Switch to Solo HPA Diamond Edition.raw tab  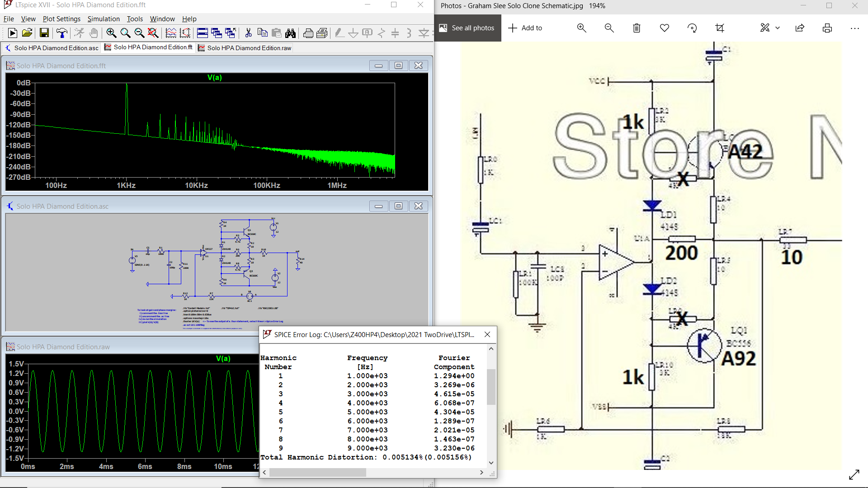click(x=245, y=48)
